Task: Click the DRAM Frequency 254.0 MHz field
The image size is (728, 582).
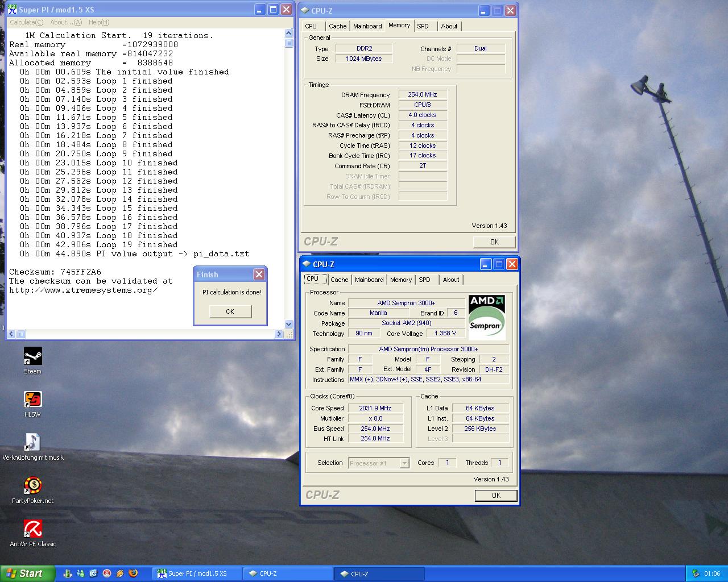Action: tap(423, 95)
